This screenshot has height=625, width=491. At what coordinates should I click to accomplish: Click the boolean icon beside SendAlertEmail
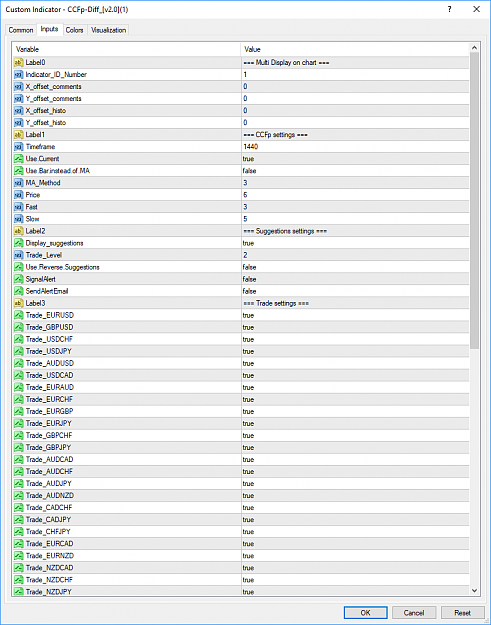[x=19, y=291]
